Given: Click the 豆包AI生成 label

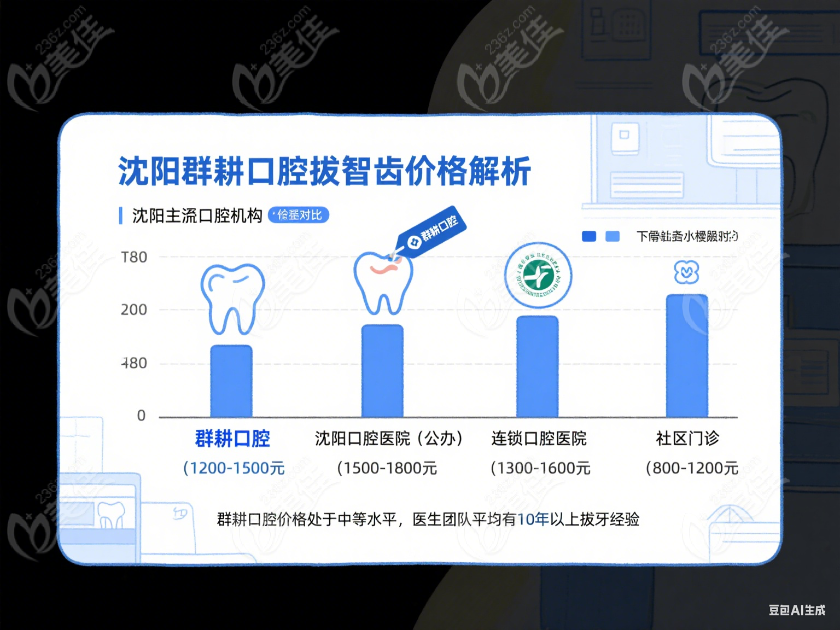Looking at the screenshot, I should [x=797, y=610].
